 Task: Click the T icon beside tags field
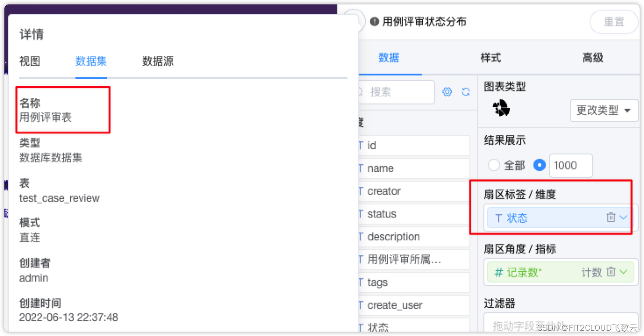(361, 282)
